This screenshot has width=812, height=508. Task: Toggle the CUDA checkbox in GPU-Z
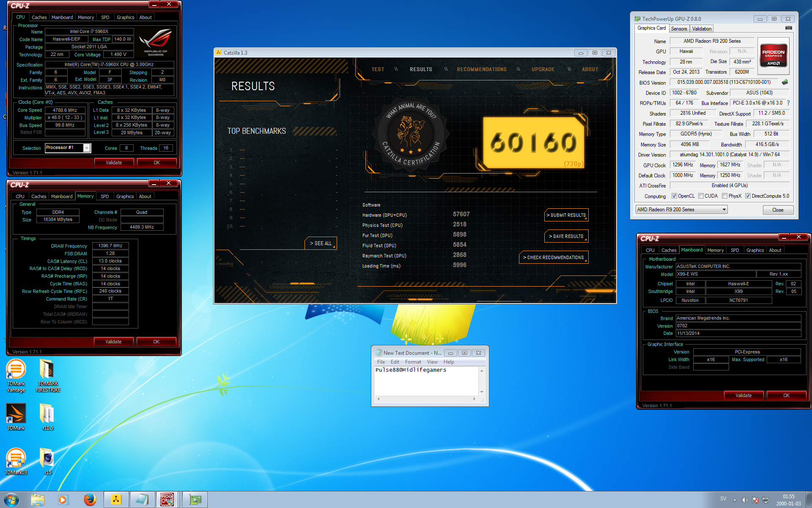tap(701, 196)
